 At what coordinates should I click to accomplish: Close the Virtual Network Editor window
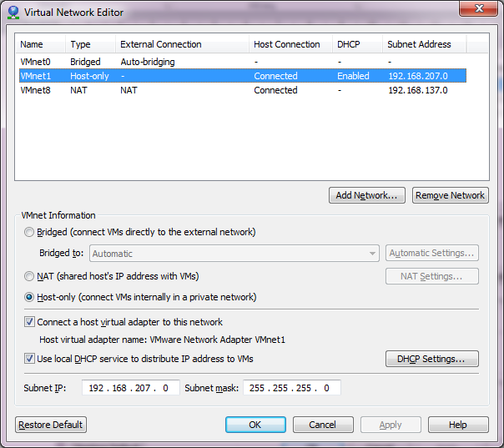tap(479, 8)
